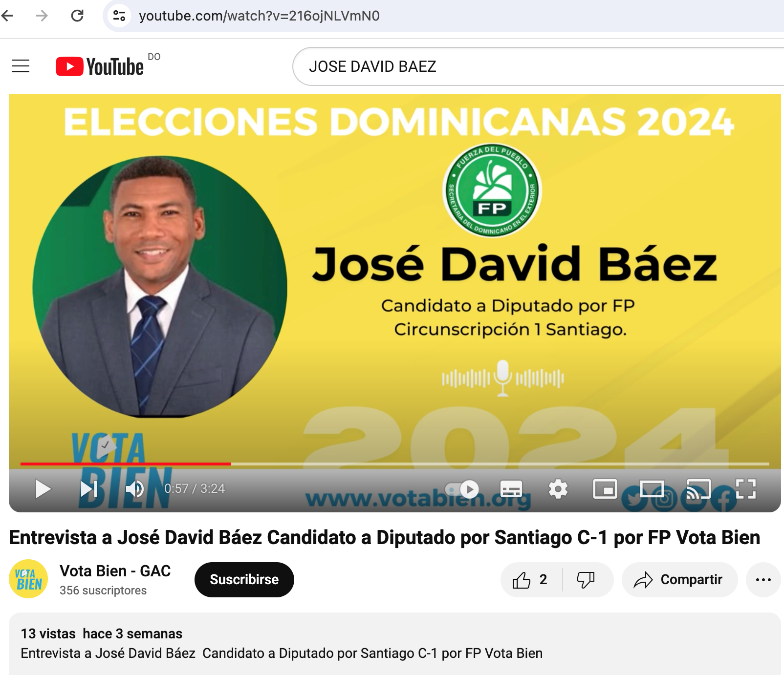The height and width of the screenshot is (675, 784).
Task: Play the video
Action: click(43, 489)
